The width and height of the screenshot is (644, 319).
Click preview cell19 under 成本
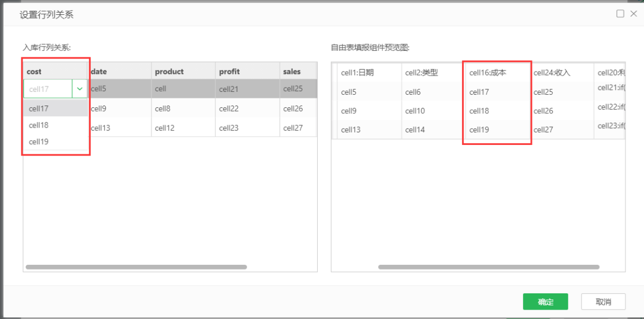[x=497, y=130]
